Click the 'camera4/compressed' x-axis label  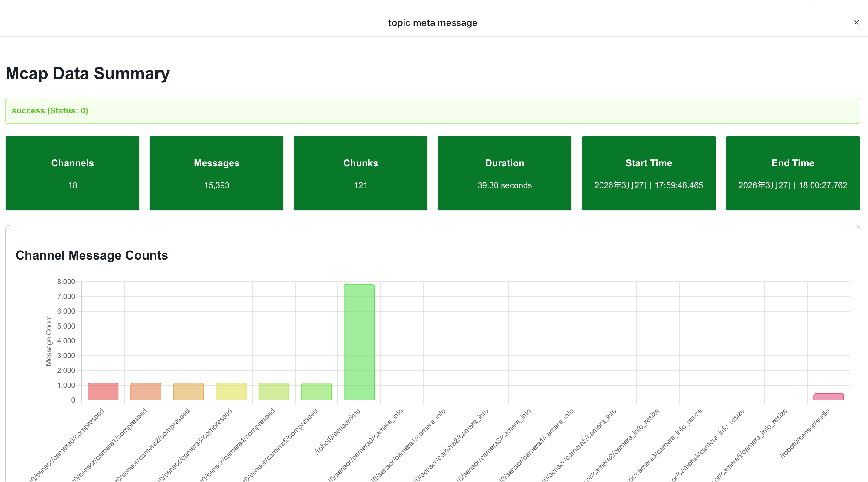tap(238, 444)
